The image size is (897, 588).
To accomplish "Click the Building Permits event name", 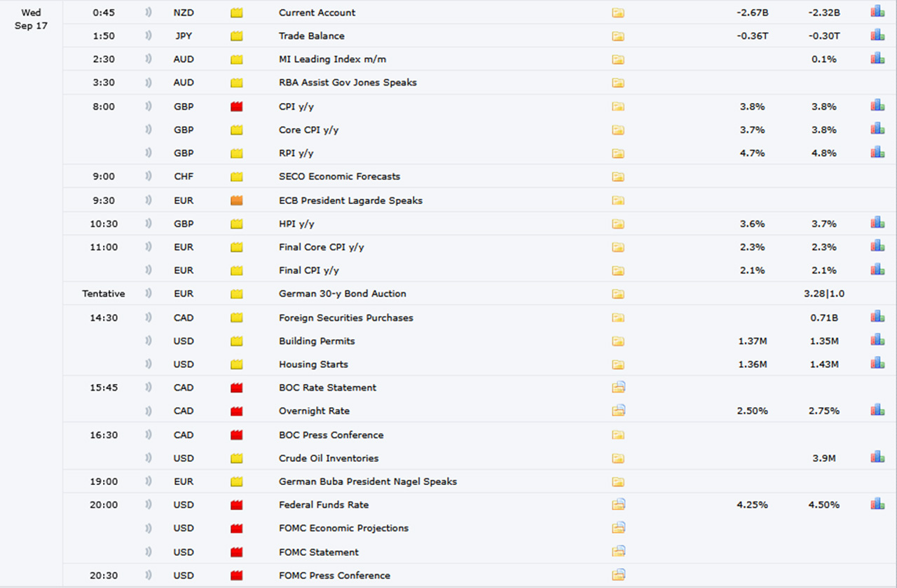I will point(317,341).
